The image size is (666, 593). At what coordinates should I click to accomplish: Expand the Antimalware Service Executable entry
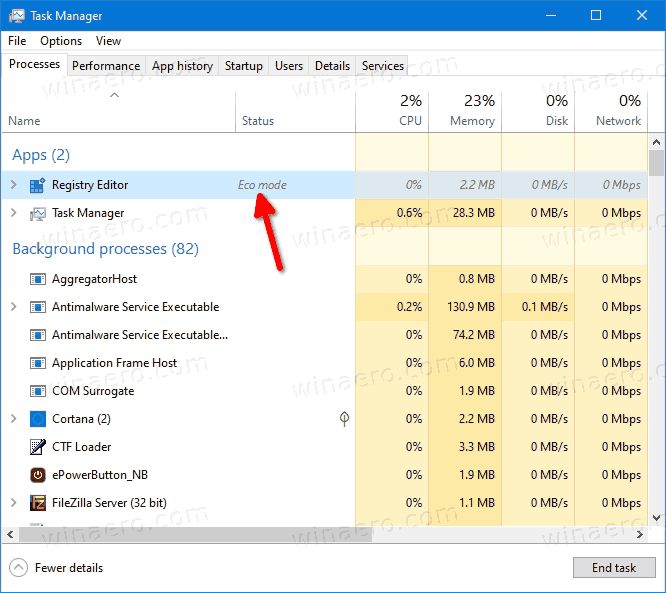tap(13, 307)
